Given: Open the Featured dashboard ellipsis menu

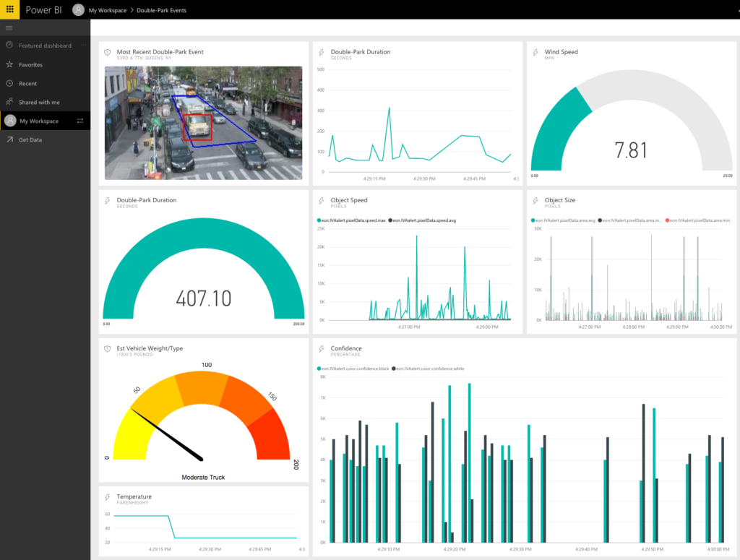Looking at the screenshot, I should 83,45.
